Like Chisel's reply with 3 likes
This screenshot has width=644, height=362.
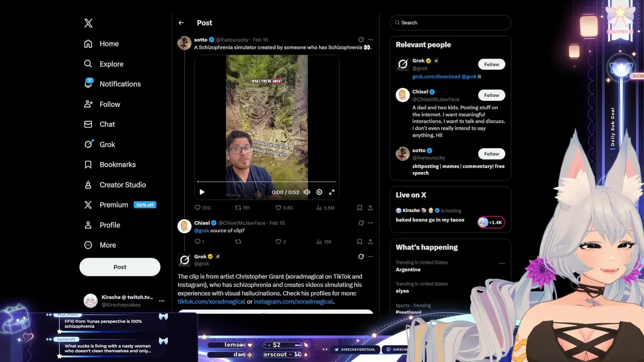[x=281, y=242]
